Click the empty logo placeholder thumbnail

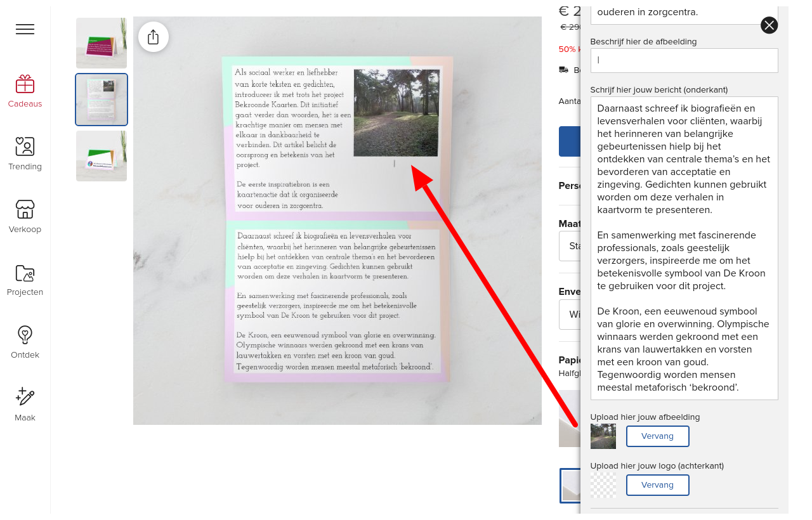click(x=603, y=485)
